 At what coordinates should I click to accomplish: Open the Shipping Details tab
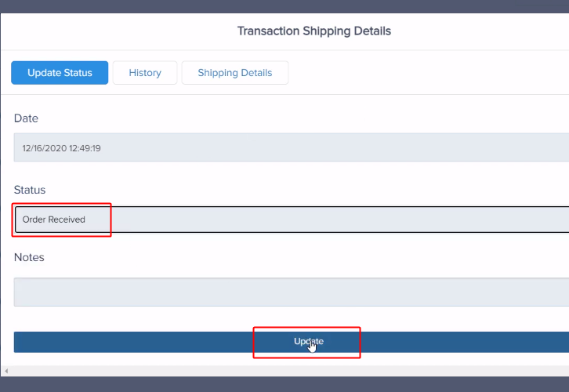coord(235,73)
